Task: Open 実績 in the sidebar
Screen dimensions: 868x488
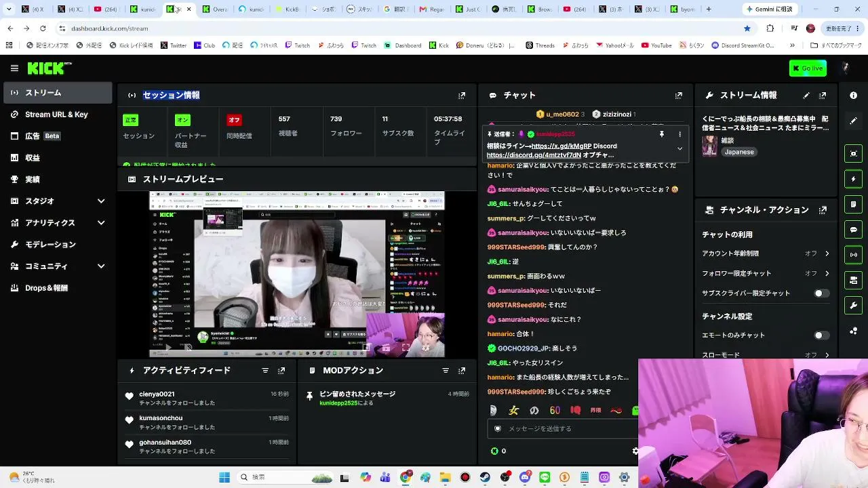Action: point(56,180)
